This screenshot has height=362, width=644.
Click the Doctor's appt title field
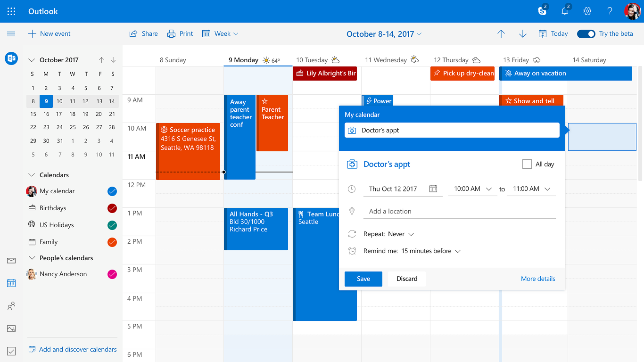452,131
